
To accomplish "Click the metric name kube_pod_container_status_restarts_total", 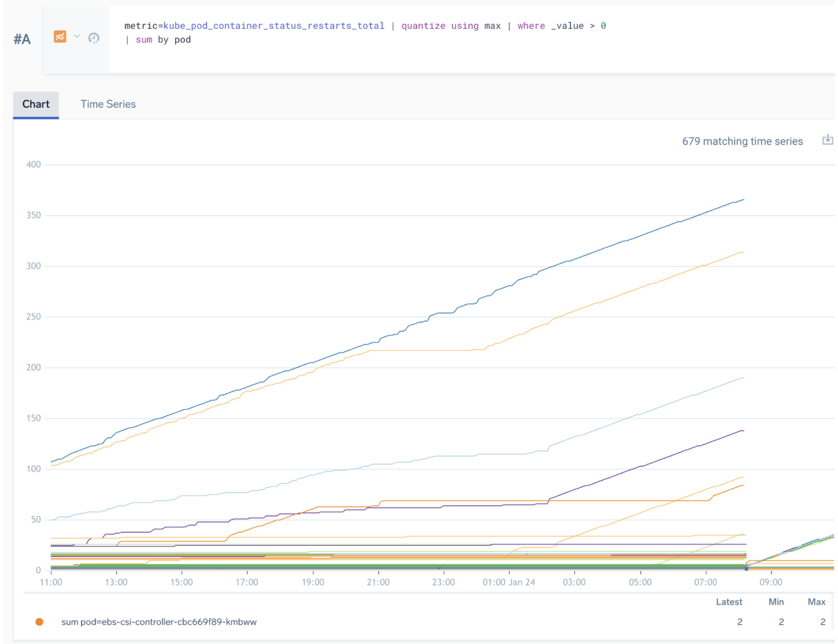I will (274, 26).
